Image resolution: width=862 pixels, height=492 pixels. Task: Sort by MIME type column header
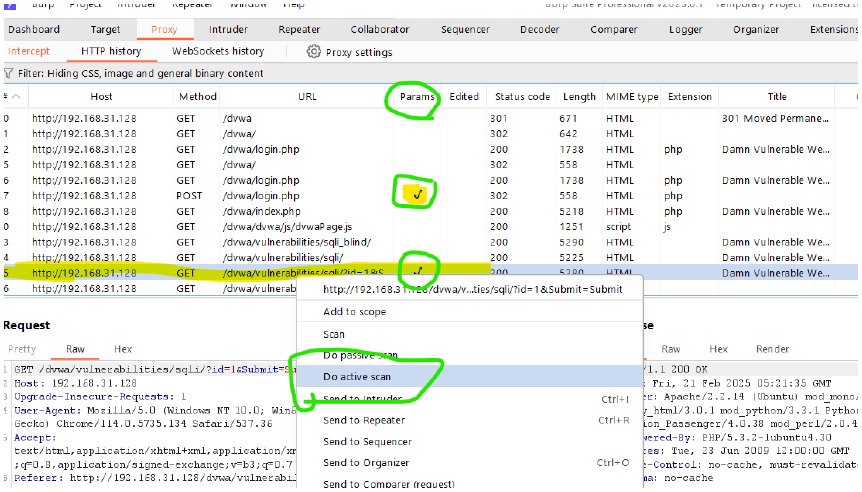632,97
